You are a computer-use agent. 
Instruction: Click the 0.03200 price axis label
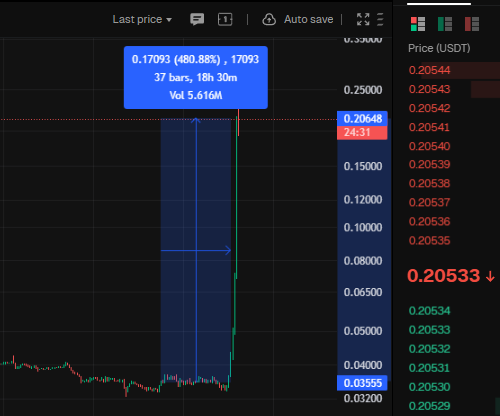pos(363,398)
